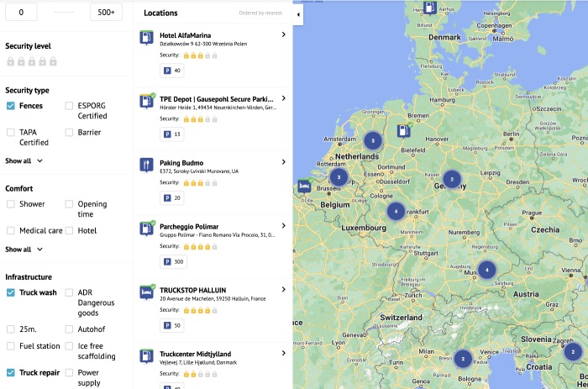Check ESPORG Certified option
The height and width of the screenshot is (389, 588).
(x=69, y=106)
